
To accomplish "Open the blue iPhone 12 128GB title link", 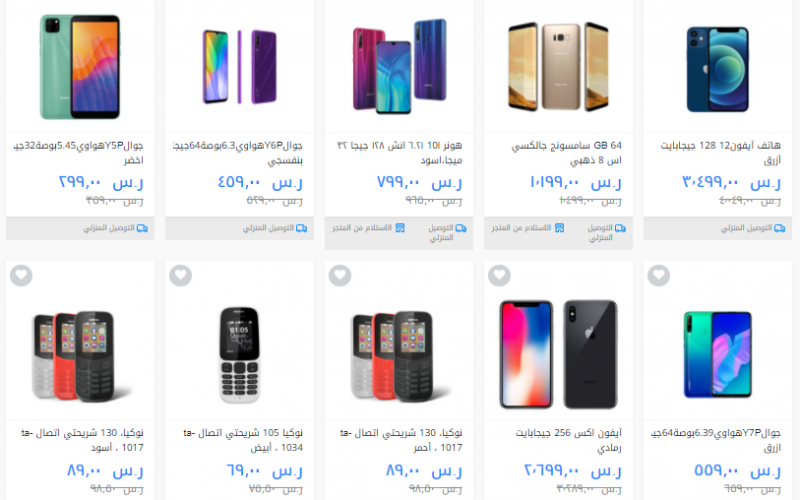I will click(720, 153).
